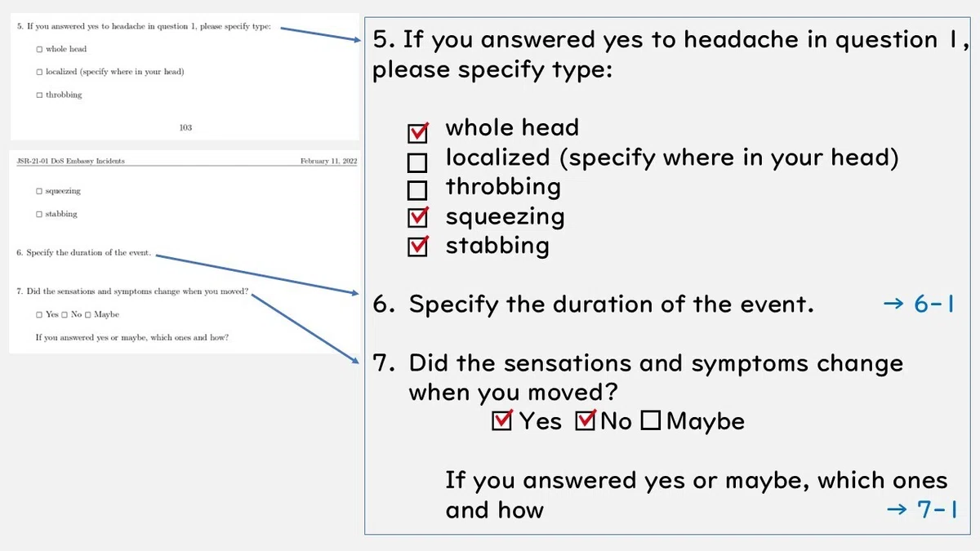Tick small whole head box in left document
This screenshot has height=551, width=980.
(39, 49)
